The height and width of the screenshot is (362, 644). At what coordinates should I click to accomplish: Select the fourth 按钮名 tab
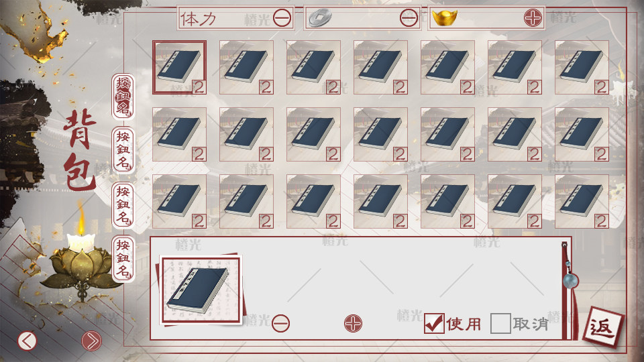123,259
